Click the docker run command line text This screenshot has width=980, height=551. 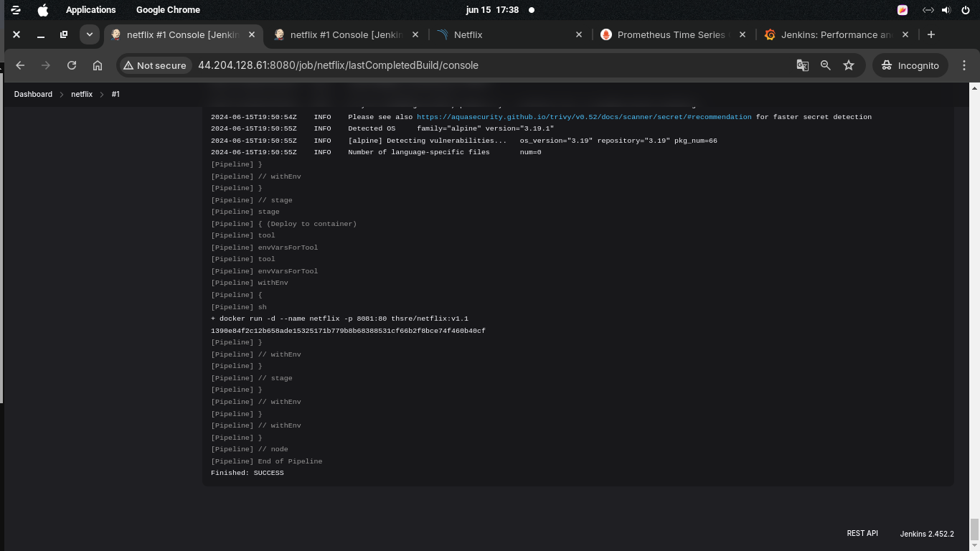pos(339,319)
